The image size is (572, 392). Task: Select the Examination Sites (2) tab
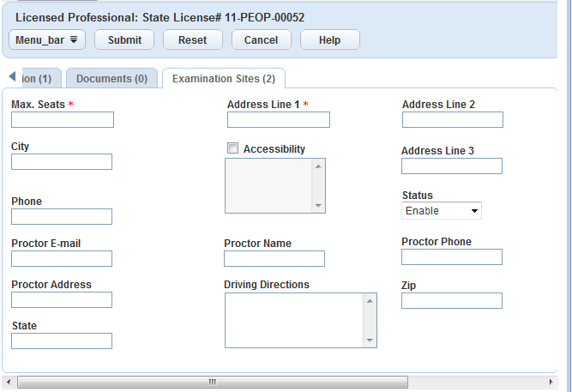[223, 79]
